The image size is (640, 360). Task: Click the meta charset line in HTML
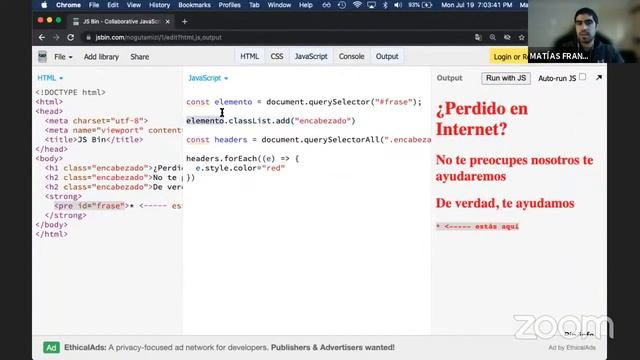(x=96, y=120)
